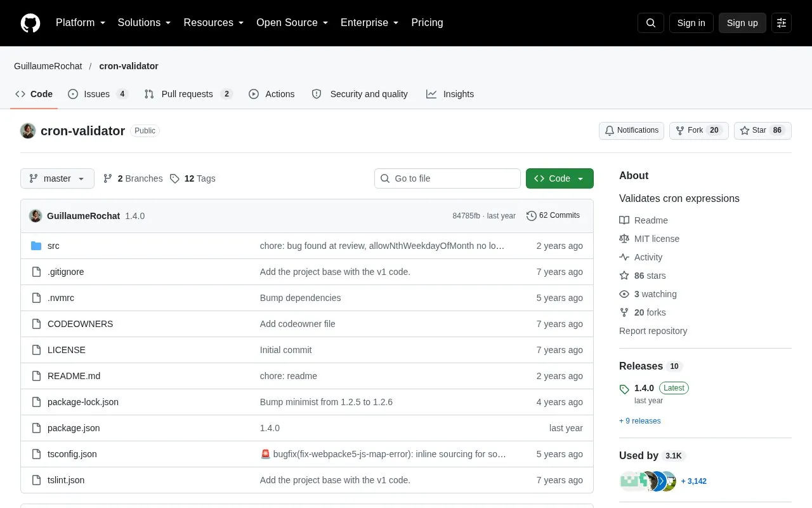Click the book icon next to Readme
Screen dimensions: 812x508
624,220
